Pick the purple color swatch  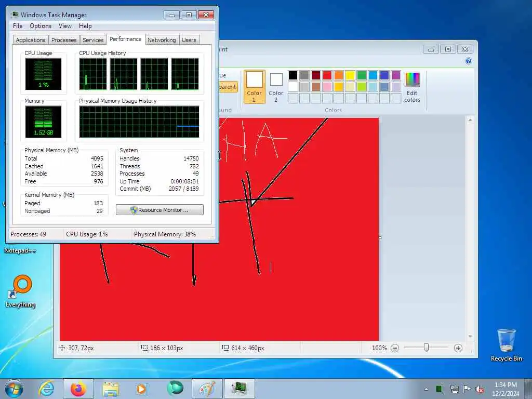[x=395, y=75]
